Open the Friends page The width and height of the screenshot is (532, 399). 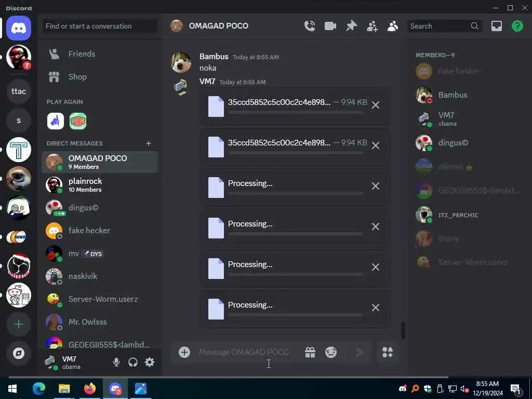pyautogui.click(x=99, y=54)
